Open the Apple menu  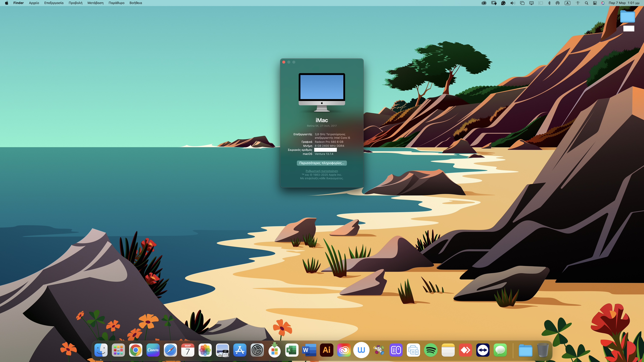(x=7, y=3)
